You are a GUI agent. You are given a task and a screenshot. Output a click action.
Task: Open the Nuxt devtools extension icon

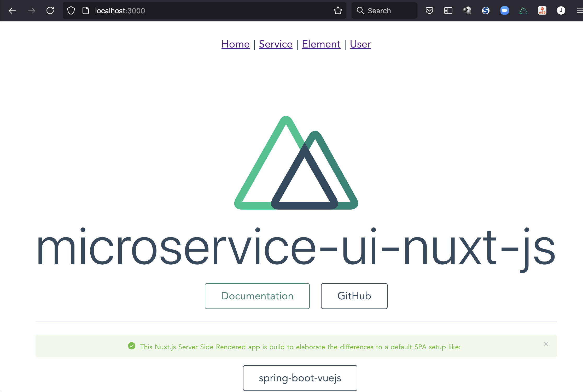point(523,11)
